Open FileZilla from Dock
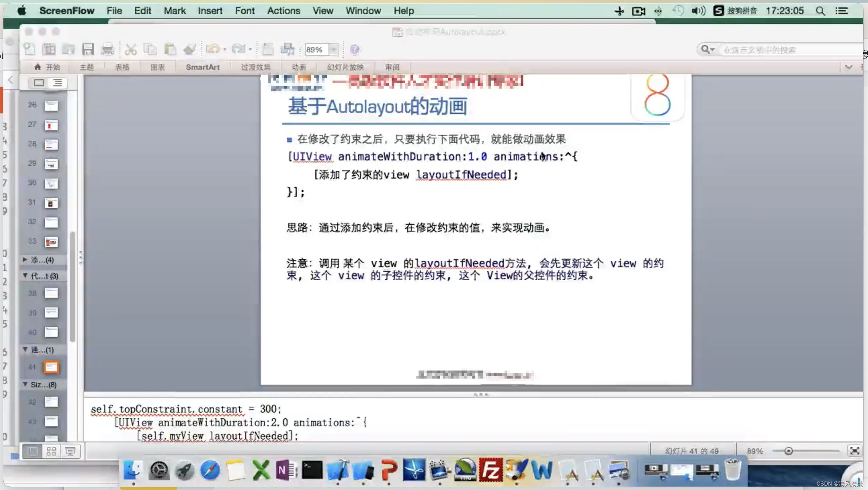 point(491,470)
